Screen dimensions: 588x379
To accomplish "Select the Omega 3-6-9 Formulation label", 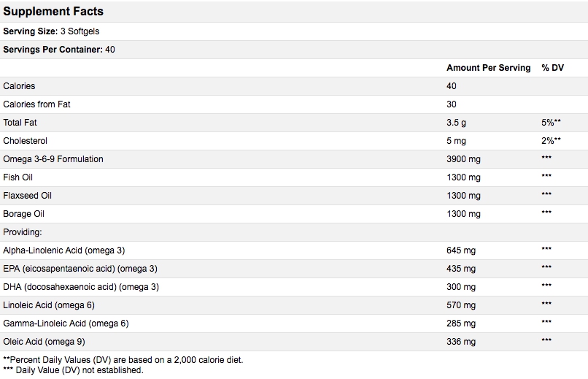I will (53, 159).
